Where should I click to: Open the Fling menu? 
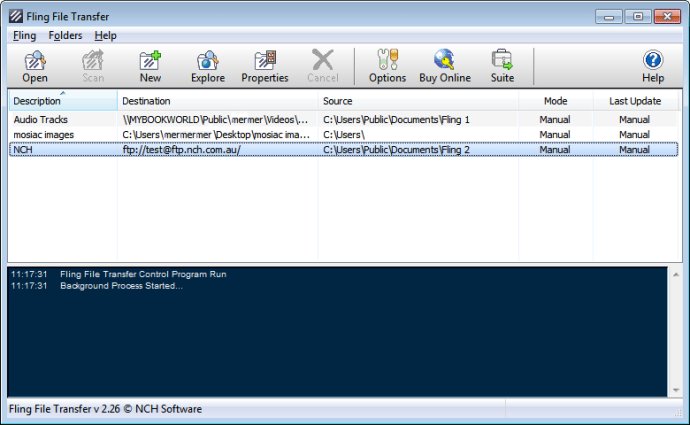pos(25,36)
